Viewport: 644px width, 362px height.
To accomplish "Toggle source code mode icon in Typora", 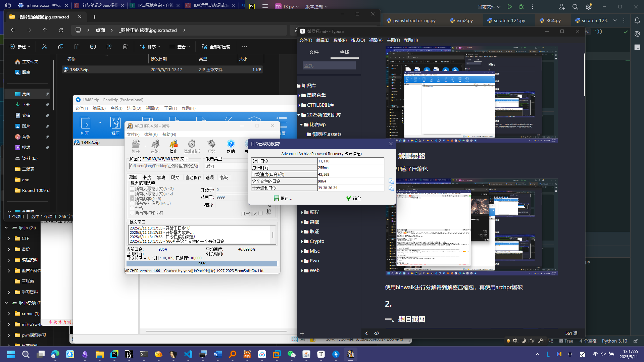I will [377, 333].
